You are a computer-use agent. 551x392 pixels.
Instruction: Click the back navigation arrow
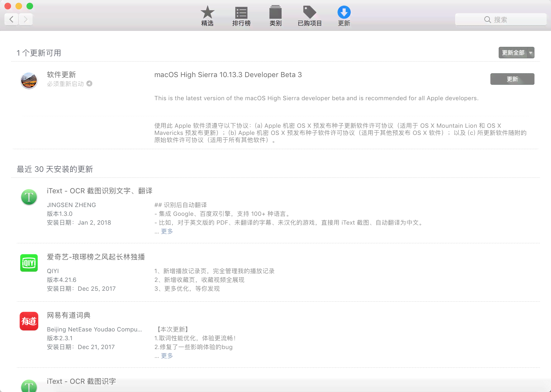pyautogui.click(x=12, y=19)
